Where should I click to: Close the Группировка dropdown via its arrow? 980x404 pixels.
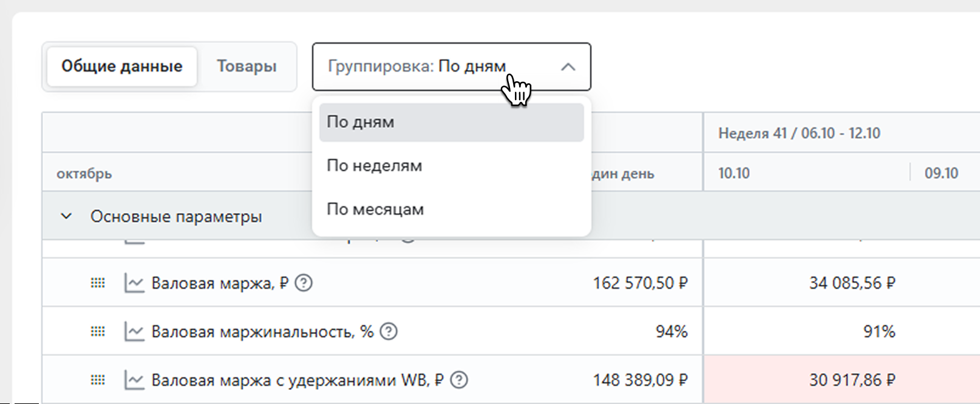point(568,67)
